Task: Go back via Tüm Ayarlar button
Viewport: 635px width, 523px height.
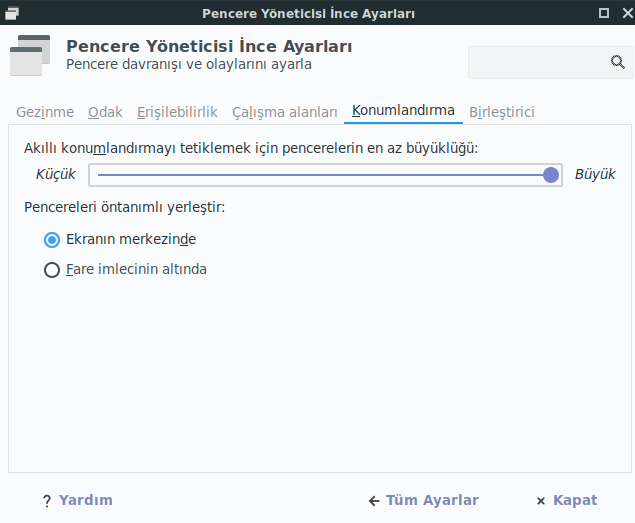Action: coord(424,500)
